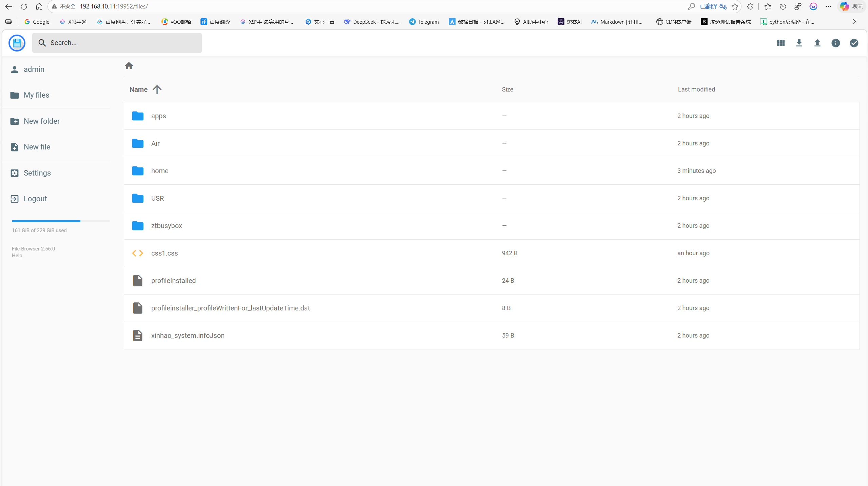The height and width of the screenshot is (486, 868).
Task: Click the Help link
Action: [17, 256]
